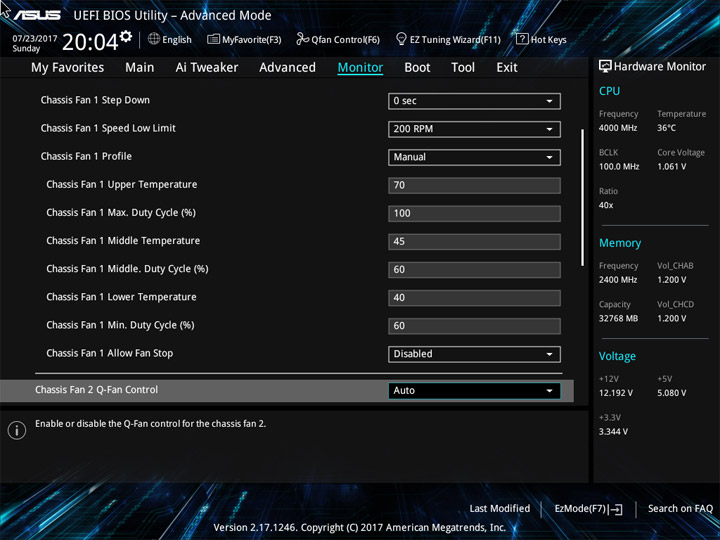Switch to Main tab
720x540 pixels.
(x=140, y=68)
